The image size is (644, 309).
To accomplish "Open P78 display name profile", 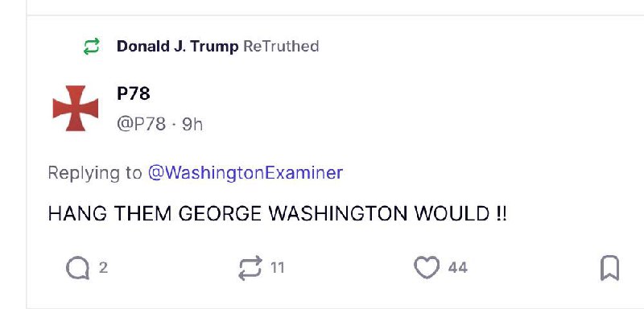I will point(134,94).
